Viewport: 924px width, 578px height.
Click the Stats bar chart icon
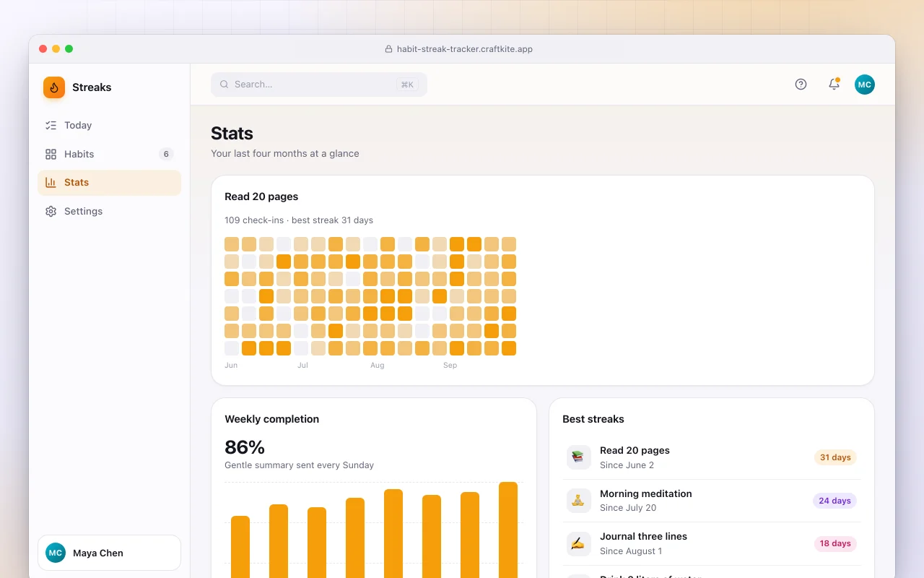click(51, 183)
